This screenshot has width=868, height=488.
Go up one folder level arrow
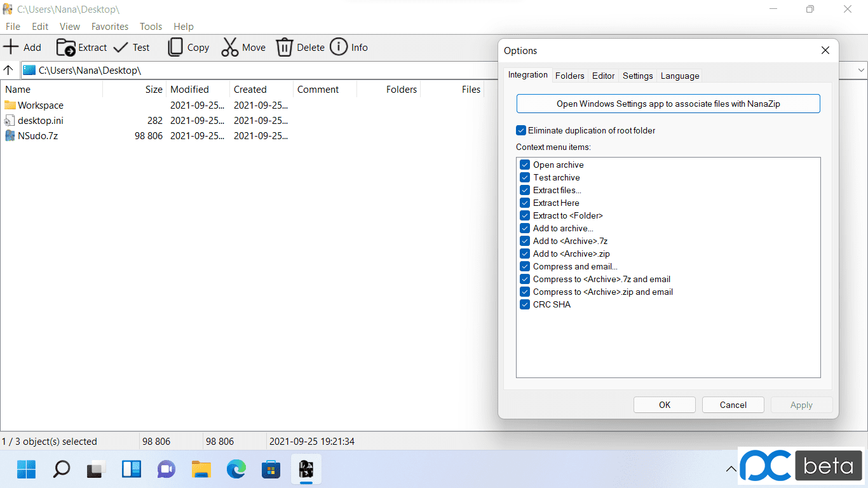click(8, 70)
